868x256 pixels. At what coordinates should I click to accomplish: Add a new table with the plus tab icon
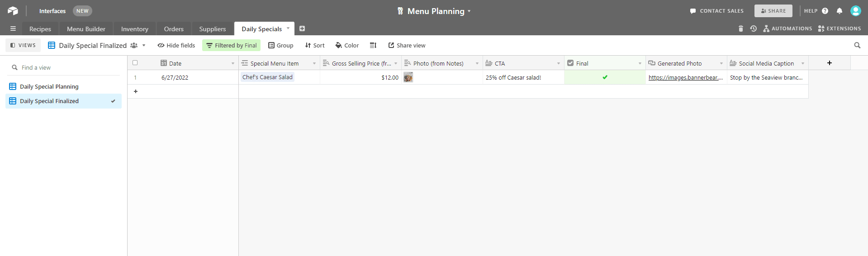[302, 28]
